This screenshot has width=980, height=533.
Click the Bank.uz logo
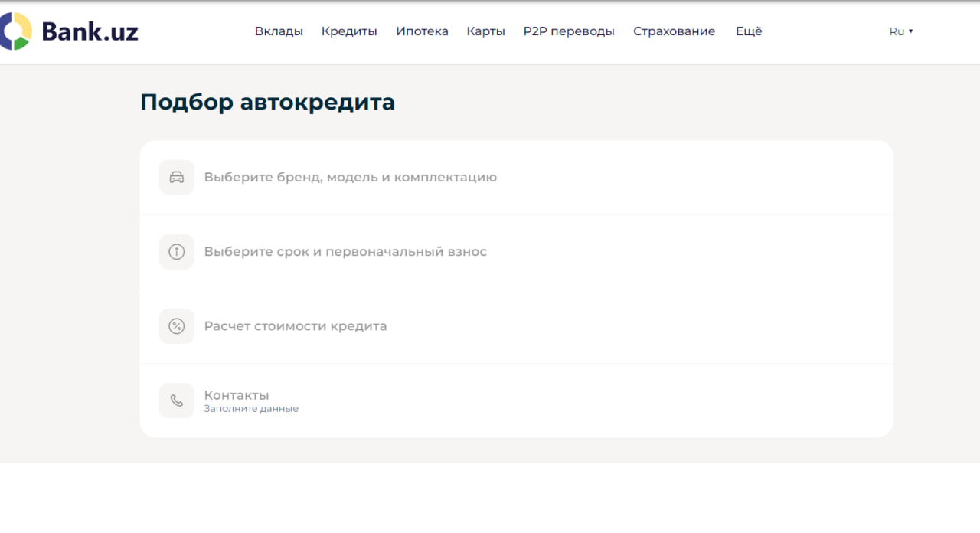click(69, 31)
